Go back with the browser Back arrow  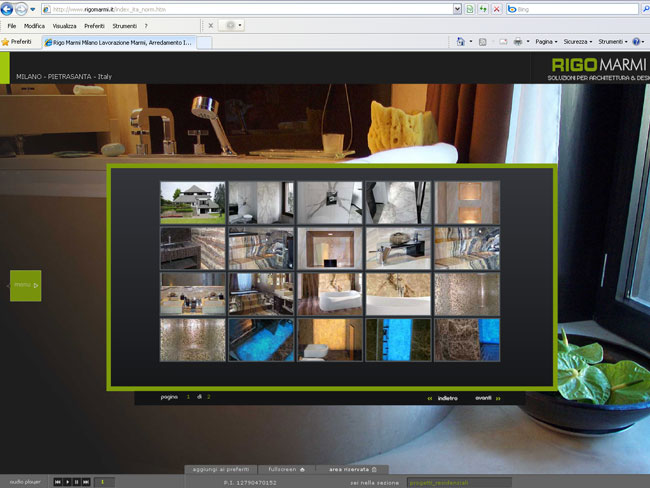tap(7, 9)
